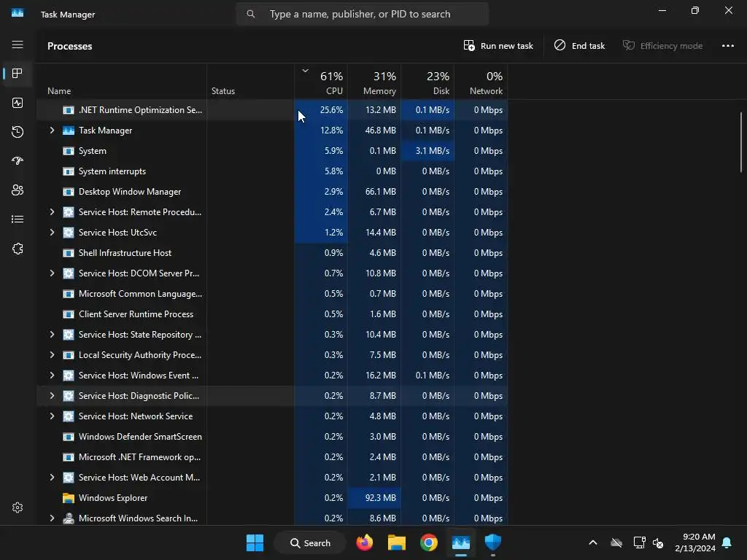Expand Local Security Authority Process row

click(52, 355)
